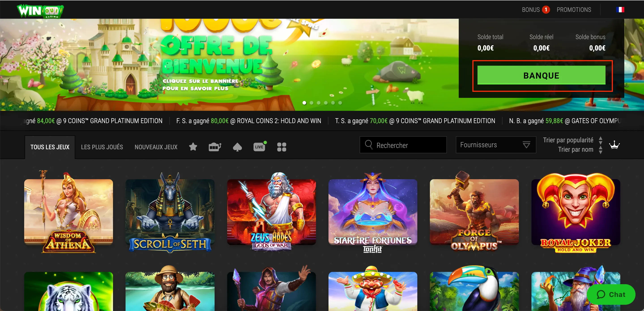Open the white tiger game thumbnail

(68, 291)
